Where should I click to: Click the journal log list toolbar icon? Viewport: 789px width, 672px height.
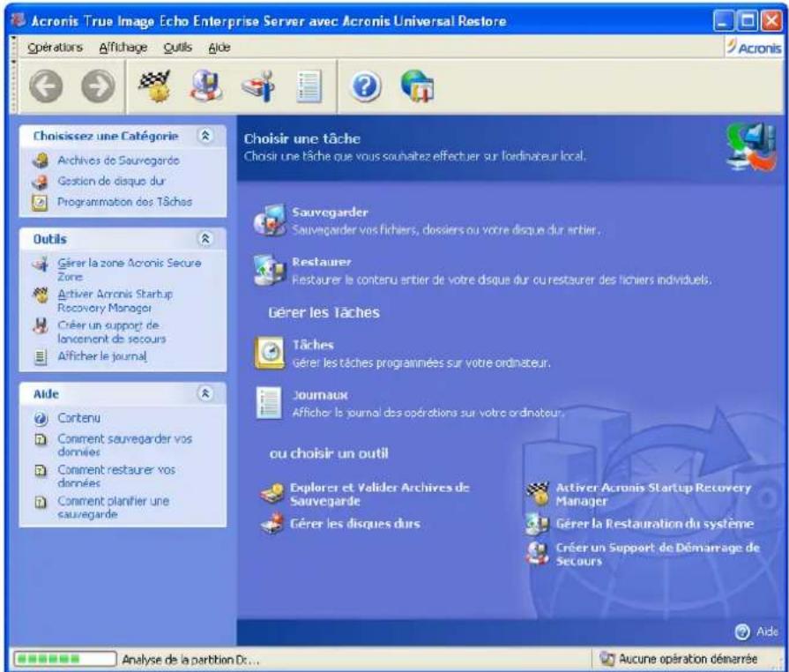point(309,86)
